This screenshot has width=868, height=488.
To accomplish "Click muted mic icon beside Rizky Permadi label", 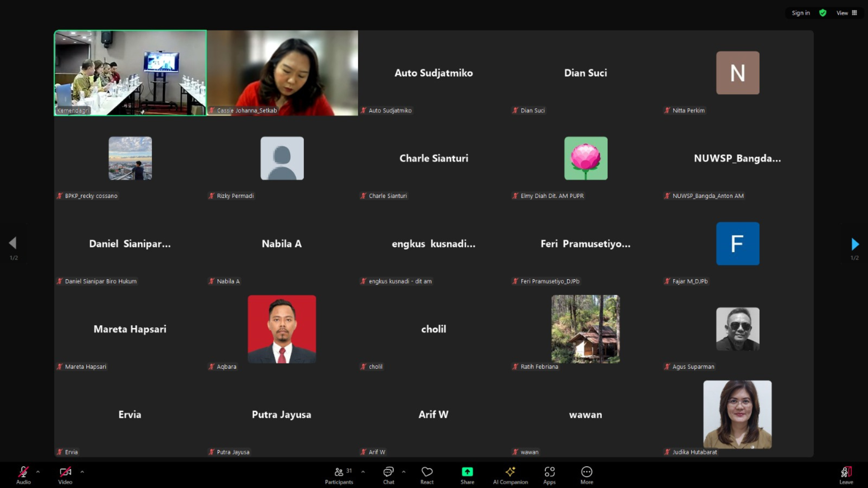I will click(x=212, y=196).
